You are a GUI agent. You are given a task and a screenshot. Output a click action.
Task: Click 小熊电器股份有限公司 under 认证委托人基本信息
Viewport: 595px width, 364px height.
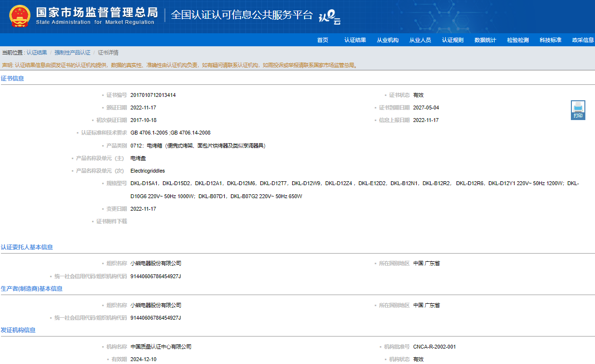click(x=156, y=263)
